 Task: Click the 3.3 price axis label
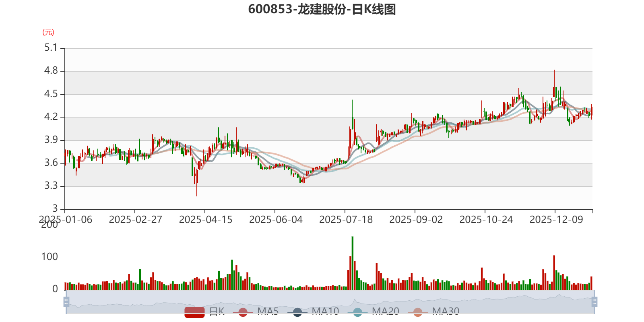51,186
